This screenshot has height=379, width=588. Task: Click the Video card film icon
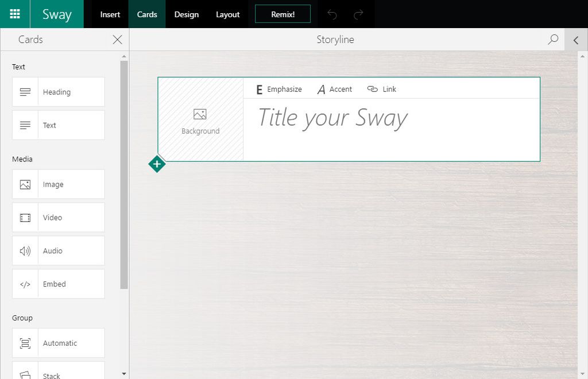(25, 218)
